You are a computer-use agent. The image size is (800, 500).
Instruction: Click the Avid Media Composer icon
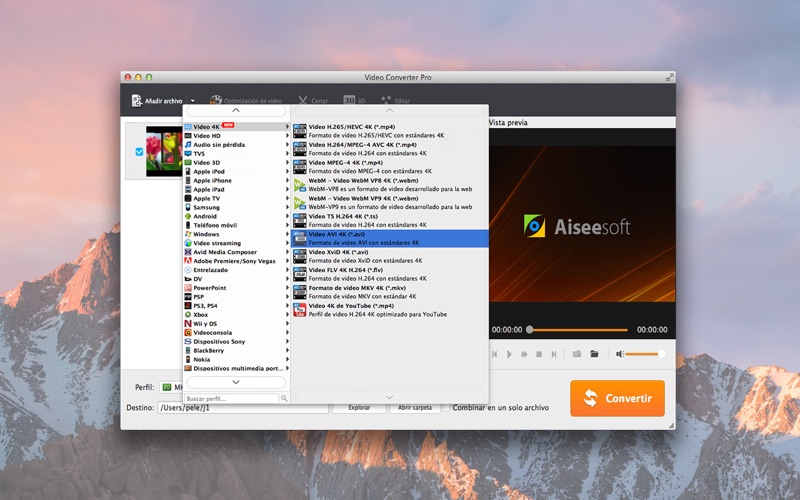[188, 252]
